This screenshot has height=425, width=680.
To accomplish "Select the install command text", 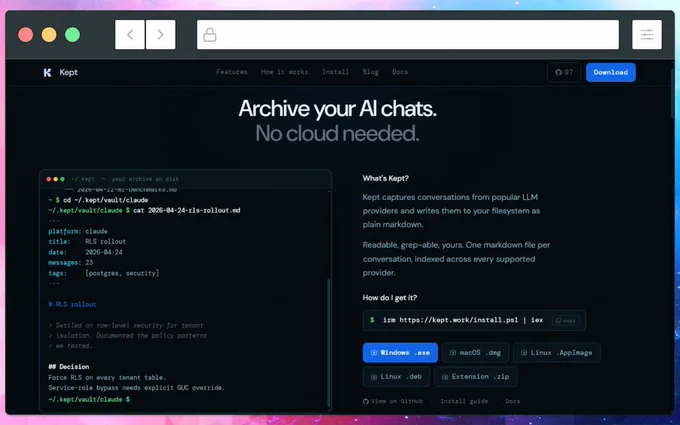I will click(463, 320).
